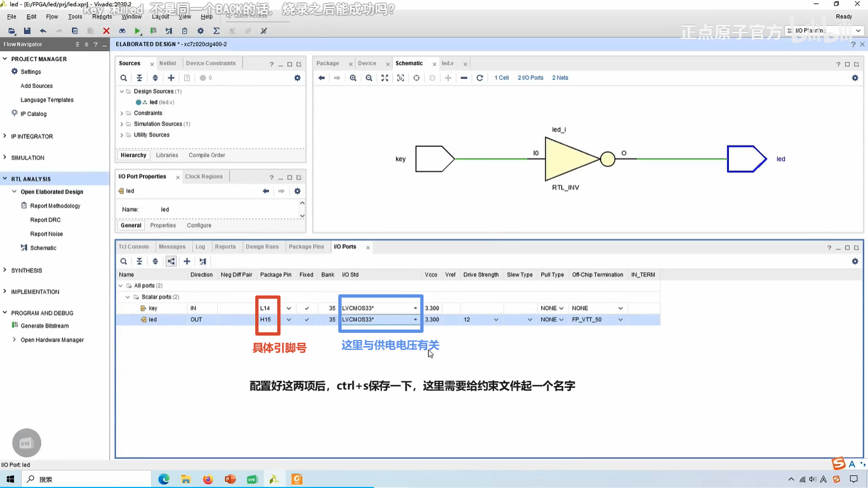Click the 1 Cell link in schematic toolbar
This screenshot has width=868, height=488.
click(502, 78)
